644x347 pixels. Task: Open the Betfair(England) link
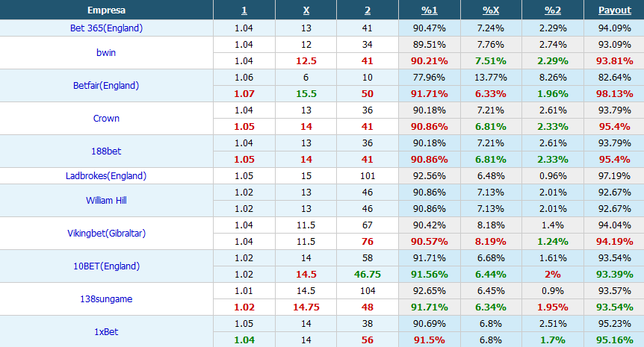click(106, 86)
